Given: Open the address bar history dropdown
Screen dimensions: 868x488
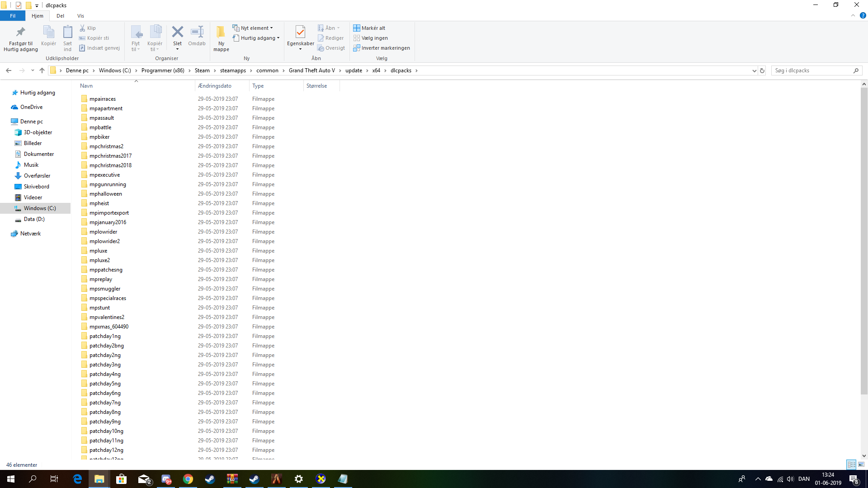Looking at the screenshot, I should (754, 70).
